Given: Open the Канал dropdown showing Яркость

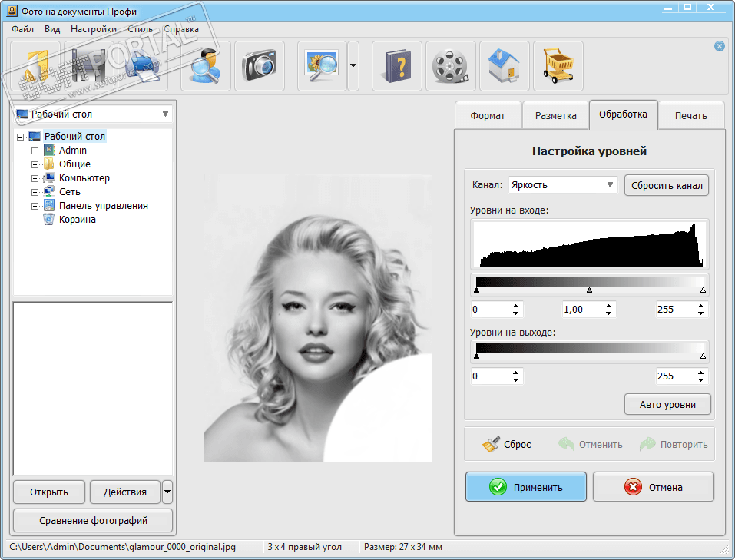Looking at the screenshot, I should click(562, 185).
